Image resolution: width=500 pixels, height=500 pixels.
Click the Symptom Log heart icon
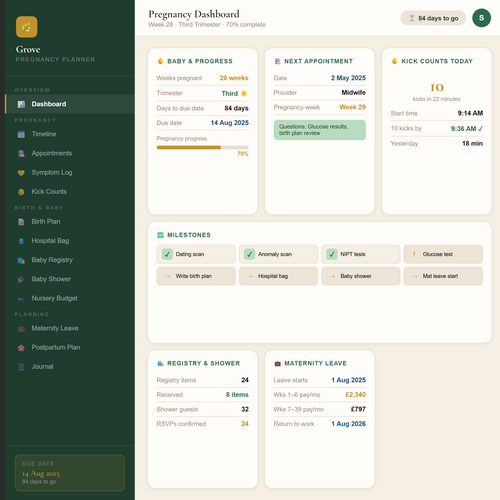click(x=21, y=173)
